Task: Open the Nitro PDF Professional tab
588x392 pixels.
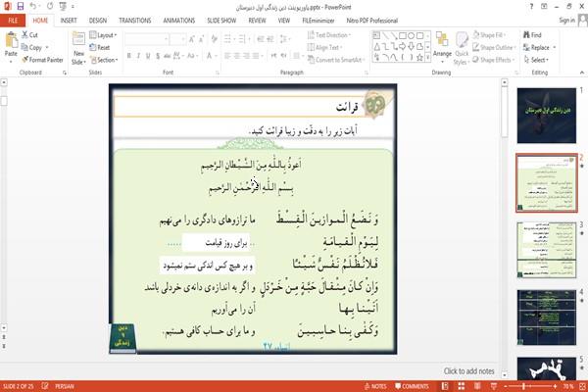Action: tap(372, 21)
